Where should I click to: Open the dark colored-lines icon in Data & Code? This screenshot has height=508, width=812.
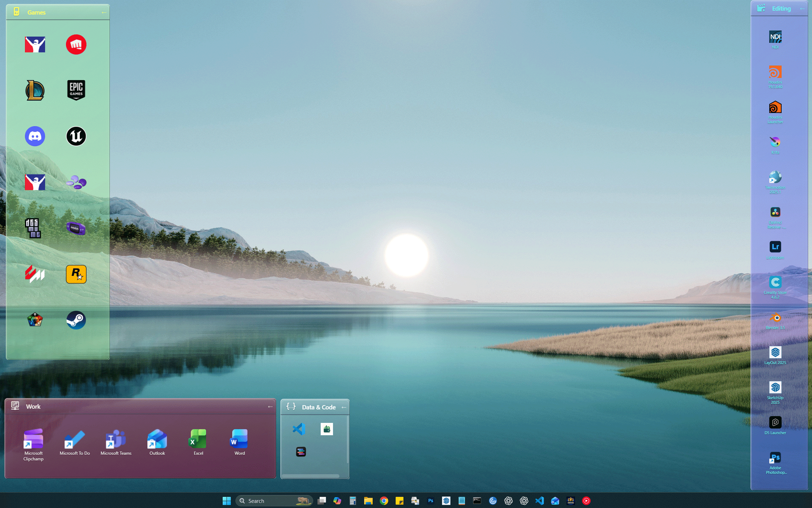click(x=301, y=452)
